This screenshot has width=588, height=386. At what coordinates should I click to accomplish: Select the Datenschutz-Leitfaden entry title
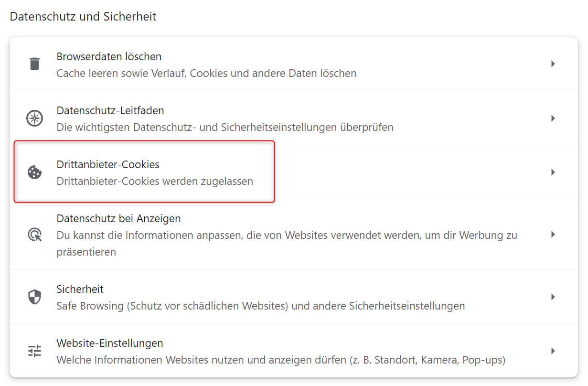coord(110,110)
